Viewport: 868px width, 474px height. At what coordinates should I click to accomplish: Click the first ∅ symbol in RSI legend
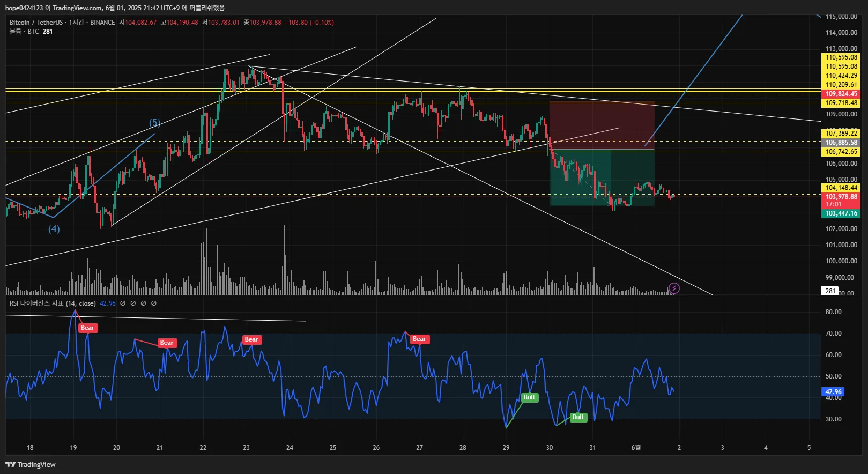click(x=123, y=303)
